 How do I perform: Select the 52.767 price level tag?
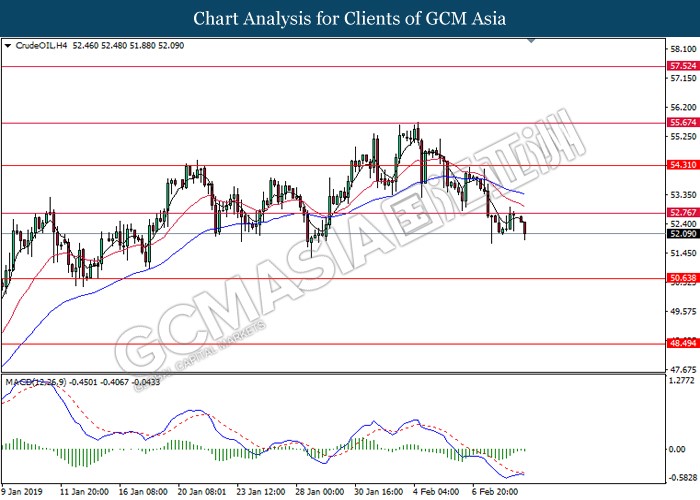pyautogui.click(x=681, y=212)
